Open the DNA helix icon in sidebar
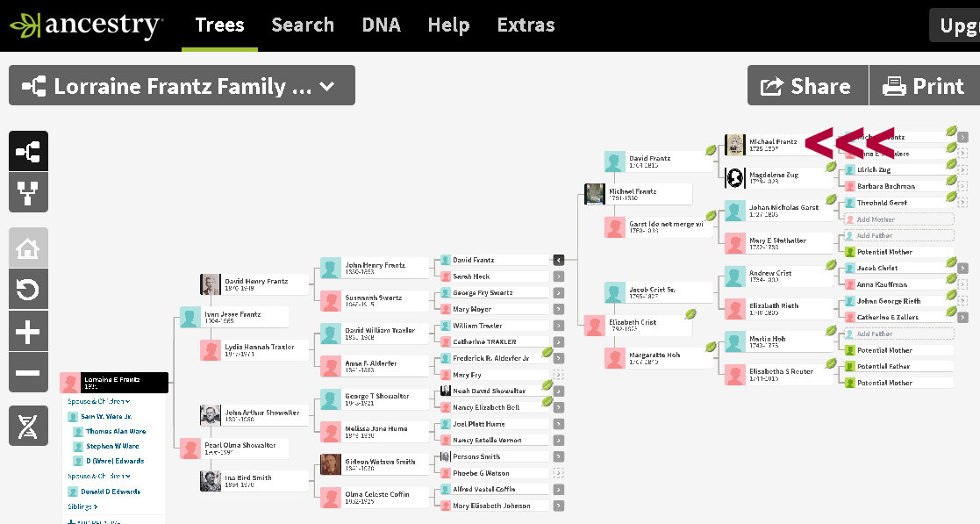The height and width of the screenshot is (524, 980). pyautogui.click(x=28, y=426)
